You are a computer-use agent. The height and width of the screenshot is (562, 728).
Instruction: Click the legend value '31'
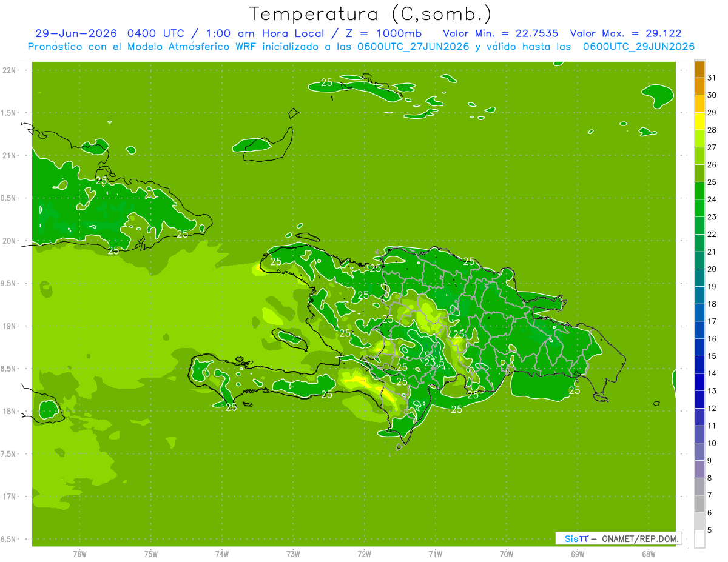(x=712, y=78)
